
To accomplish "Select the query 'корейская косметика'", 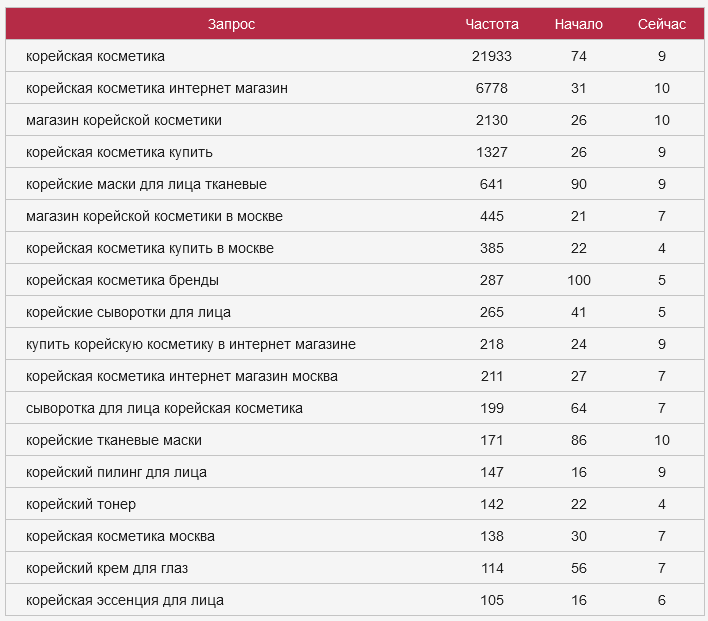I will (x=95, y=56).
